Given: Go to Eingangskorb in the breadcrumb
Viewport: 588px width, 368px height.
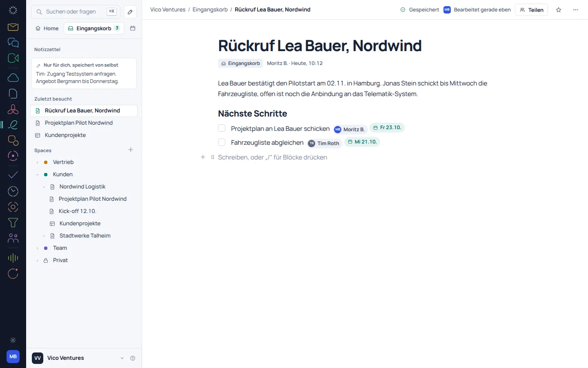Looking at the screenshot, I should 210,9.
